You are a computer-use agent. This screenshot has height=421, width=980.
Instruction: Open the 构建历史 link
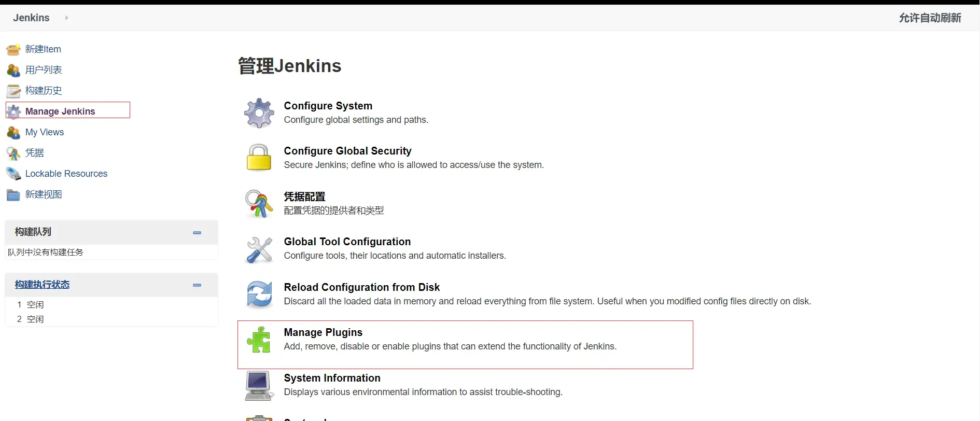pos(44,91)
